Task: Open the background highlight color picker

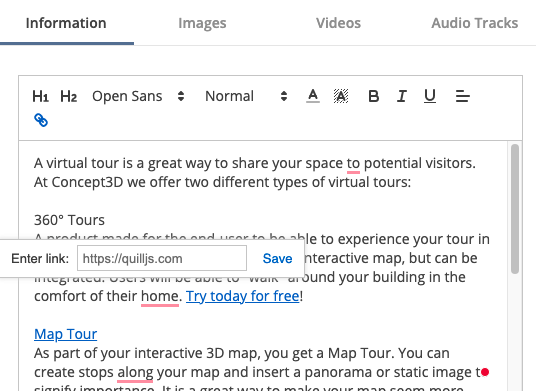Action: [x=341, y=96]
